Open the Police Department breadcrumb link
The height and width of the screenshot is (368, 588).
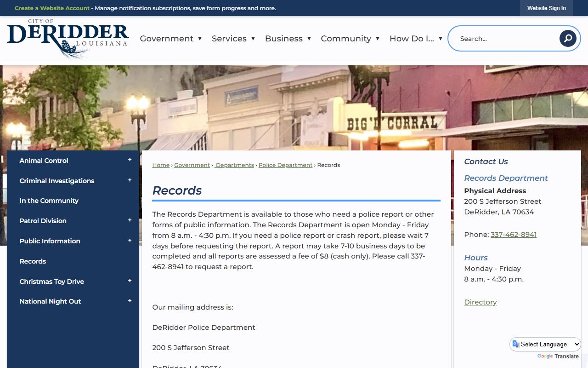click(285, 165)
